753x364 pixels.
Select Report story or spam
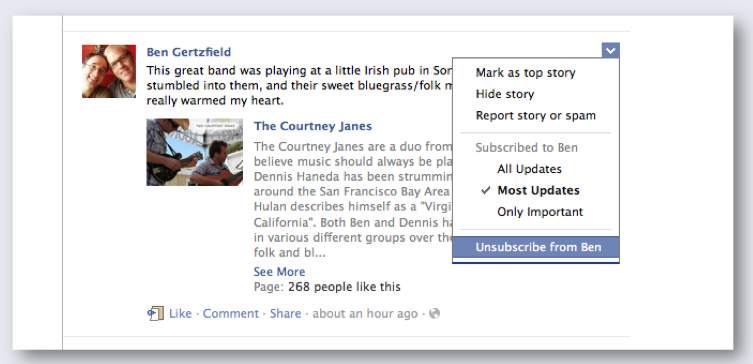(x=535, y=116)
